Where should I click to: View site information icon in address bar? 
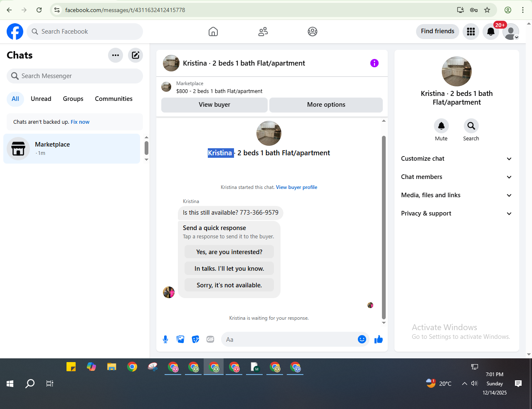point(57,10)
